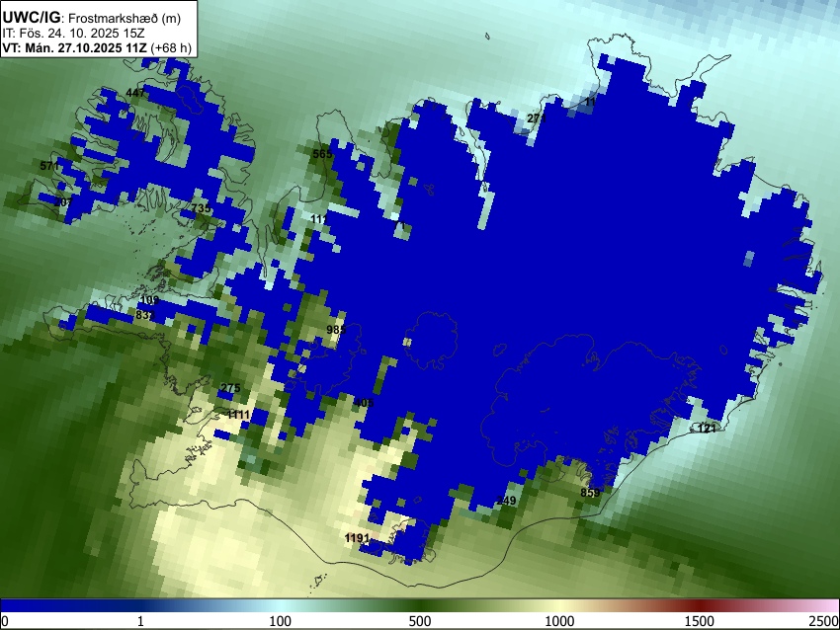Click the map value label "207"
This screenshot has width=840, height=630.
tap(63, 202)
